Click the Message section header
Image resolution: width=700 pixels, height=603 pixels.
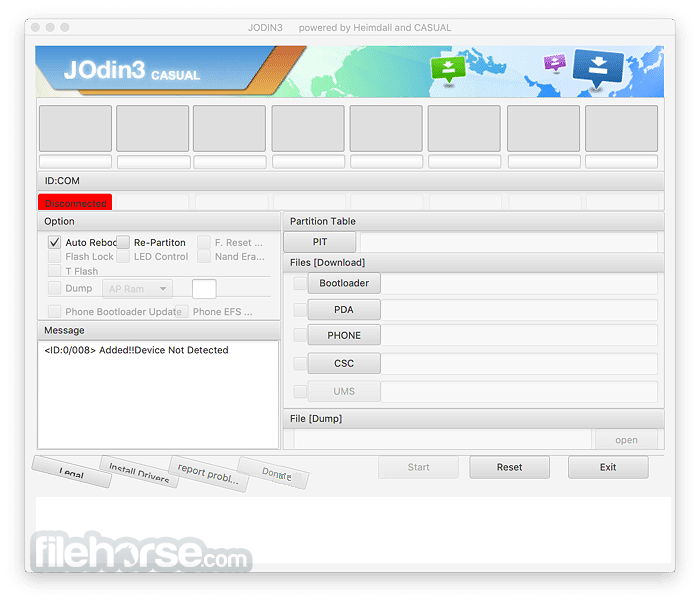[158, 330]
